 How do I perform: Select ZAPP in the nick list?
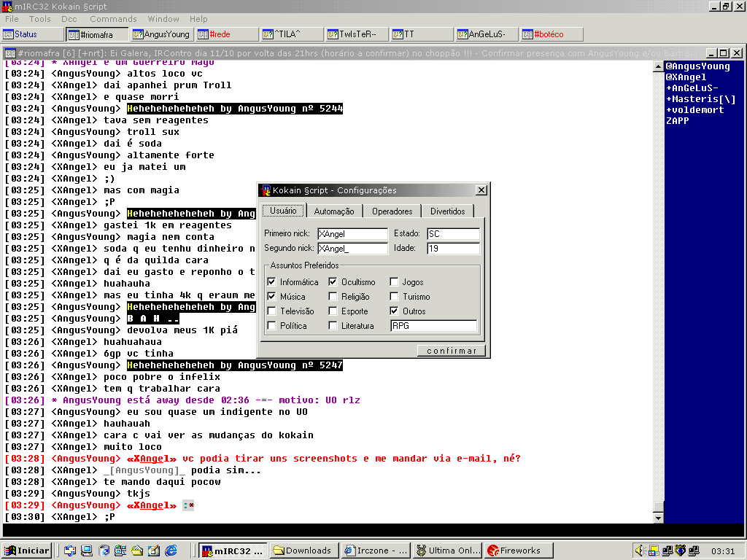(678, 121)
